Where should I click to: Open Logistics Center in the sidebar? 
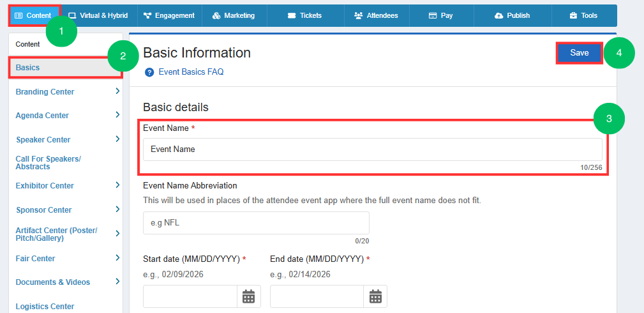45,307
